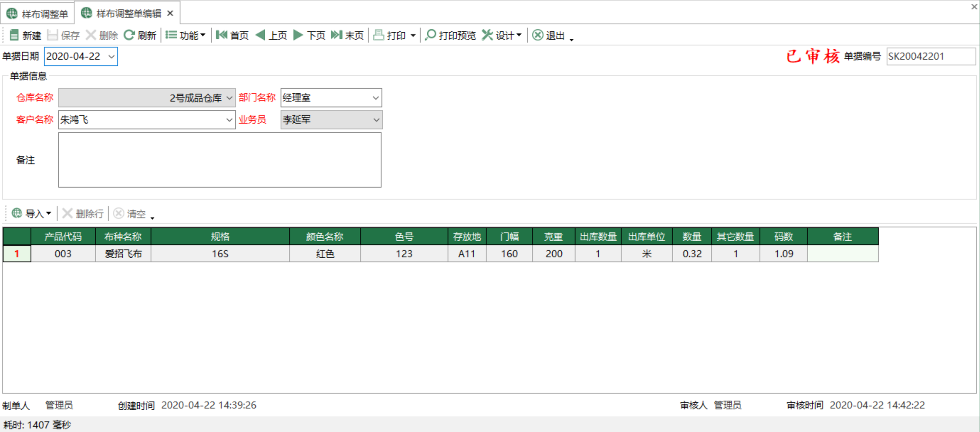Screen dimensions: 980x432
Task: Click the 红色 color name cell
Action: (x=325, y=254)
